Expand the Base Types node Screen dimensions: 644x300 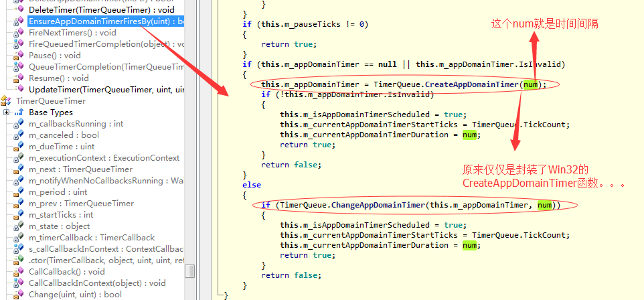(6, 112)
